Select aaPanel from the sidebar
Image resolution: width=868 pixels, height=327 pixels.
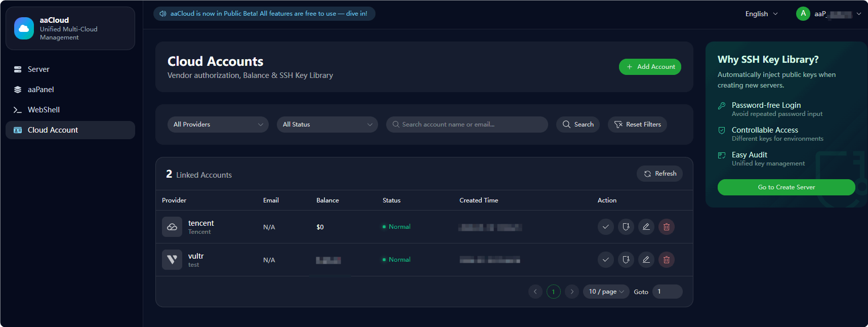point(40,90)
